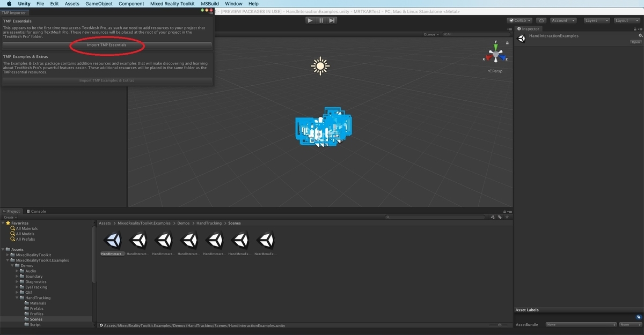
Task: Open the Apple menu
Action: pos(9,4)
